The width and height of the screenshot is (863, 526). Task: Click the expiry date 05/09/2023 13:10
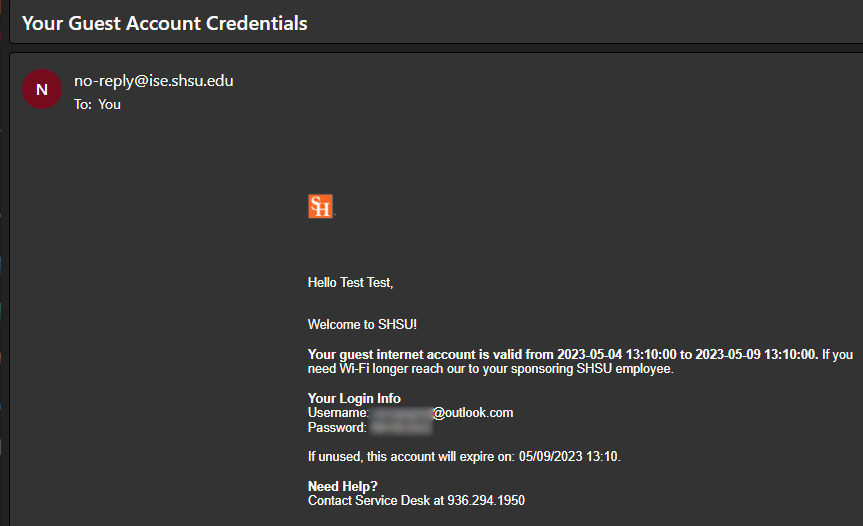(570, 457)
